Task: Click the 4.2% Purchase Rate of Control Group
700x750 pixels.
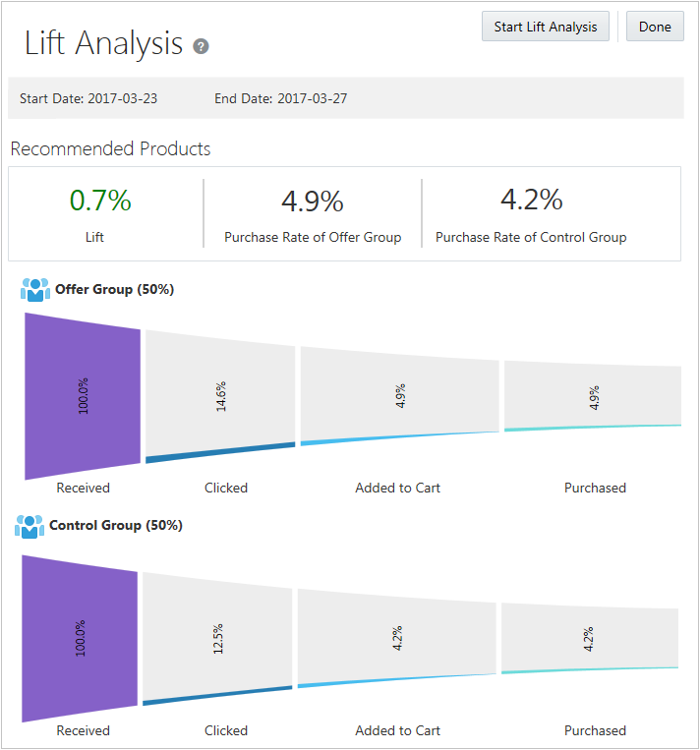Action: 531,200
